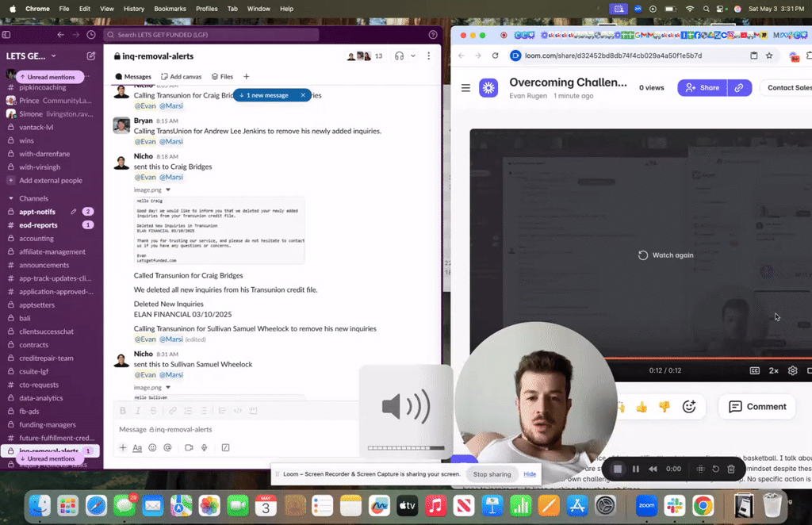Toggle bold formatting in Slack composer
The height and width of the screenshot is (525, 812).
[x=123, y=411]
